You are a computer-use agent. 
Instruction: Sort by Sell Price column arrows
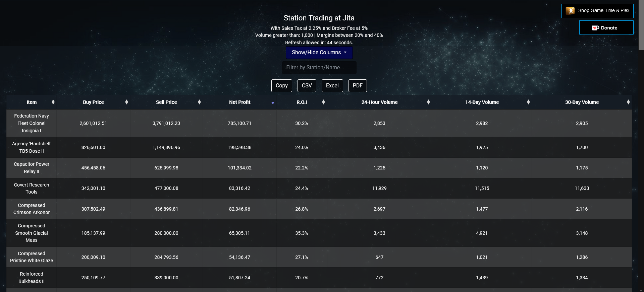tap(199, 102)
